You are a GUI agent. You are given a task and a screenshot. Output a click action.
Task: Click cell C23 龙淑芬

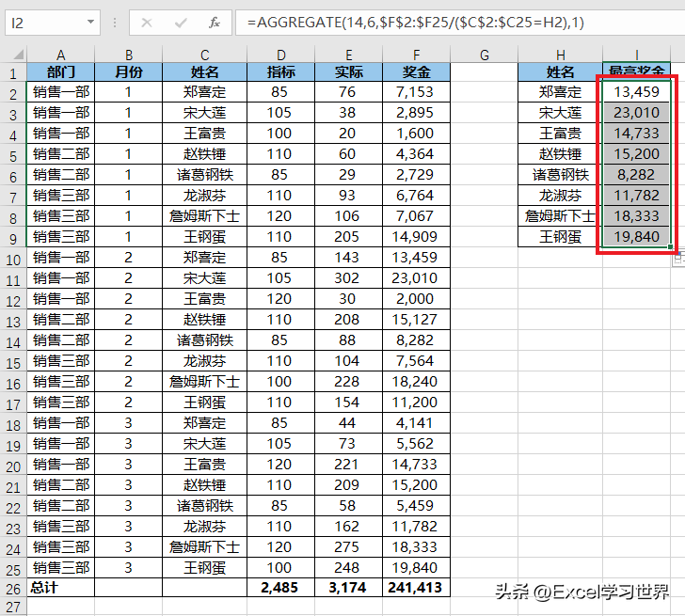coord(204,527)
